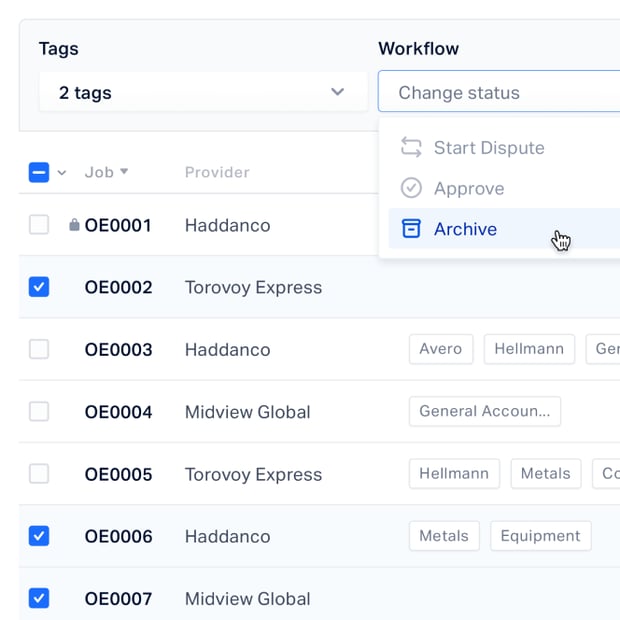Click the Metals tag on OE0005
This screenshot has height=620, width=620.
546,474
